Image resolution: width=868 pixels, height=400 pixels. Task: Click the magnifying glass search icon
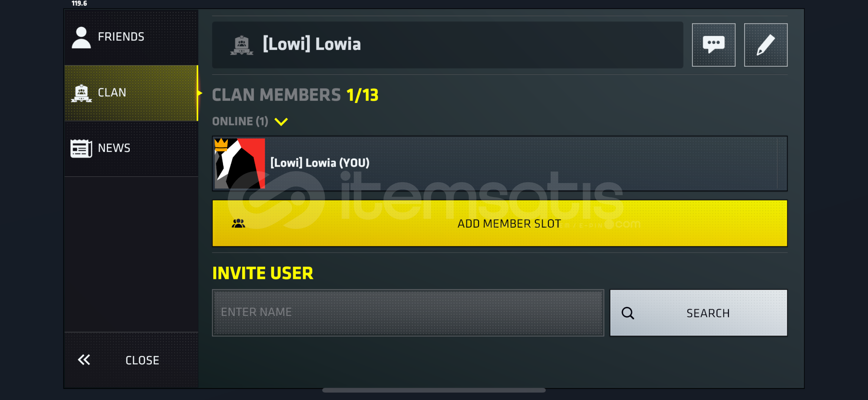tap(628, 313)
